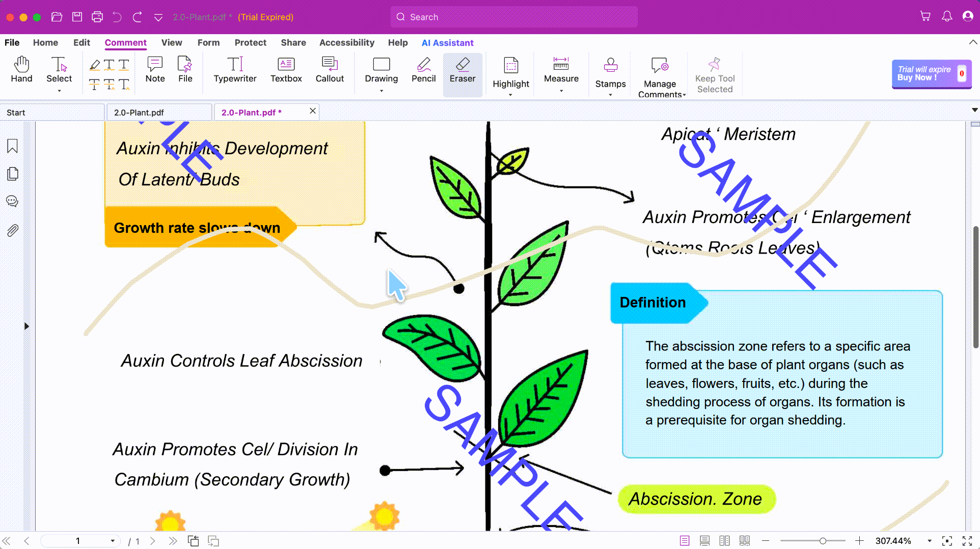The height and width of the screenshot is (549, 980).
Task: Expand the Select tool dropdown arrow
Action: click(x=59, y=91)
